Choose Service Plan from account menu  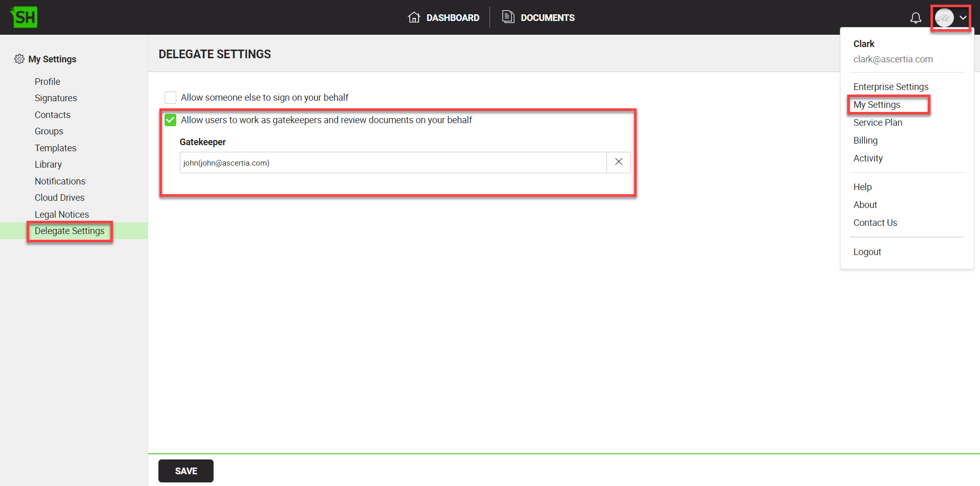[x=878, y=123]
